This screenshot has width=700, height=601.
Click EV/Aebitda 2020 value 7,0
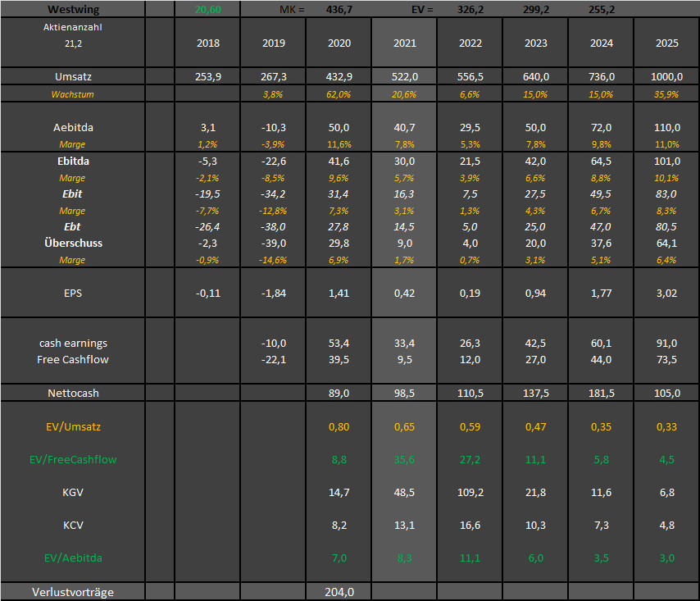339,558
